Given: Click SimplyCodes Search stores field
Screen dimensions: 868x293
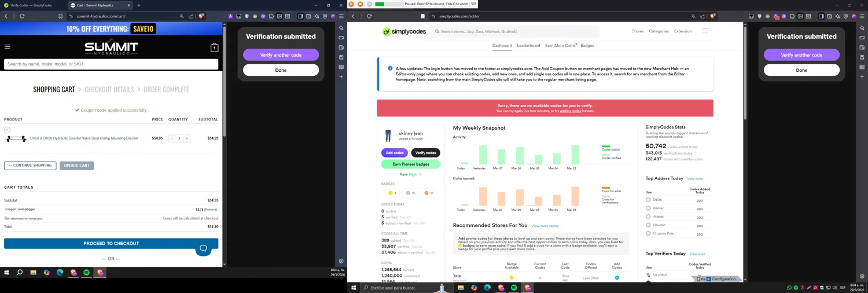Looking at the screenshot, I should click(515, 31).
